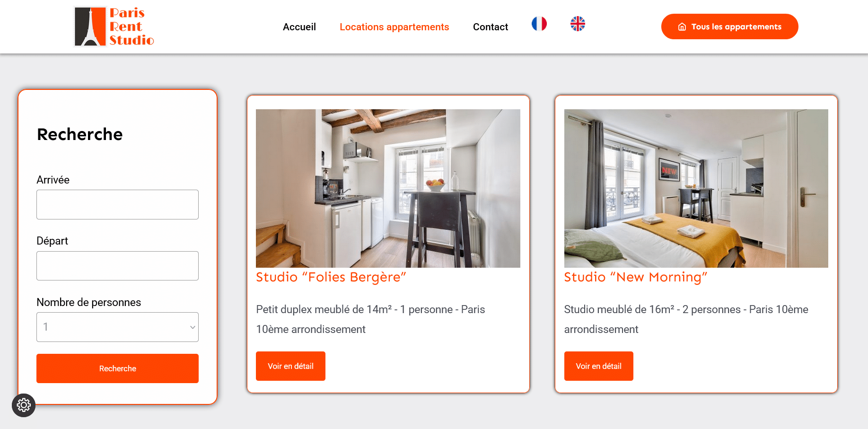Submit the orange Recherche button

pos(117,368)
